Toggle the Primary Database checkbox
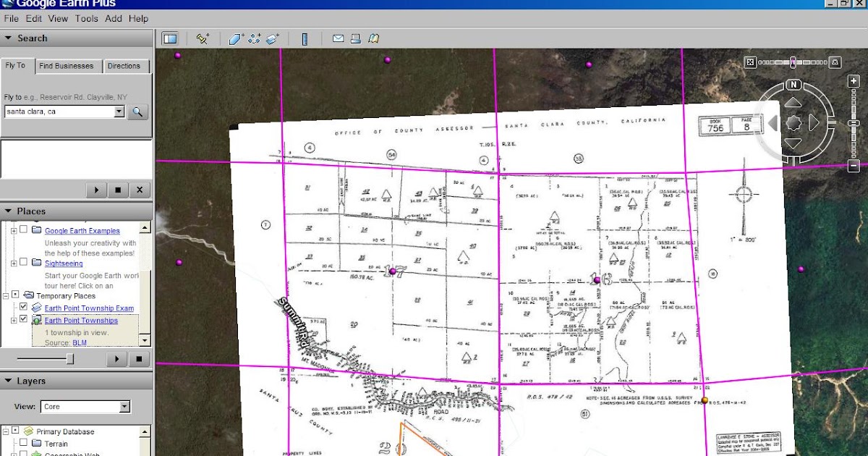 click(x=16, y=431)
